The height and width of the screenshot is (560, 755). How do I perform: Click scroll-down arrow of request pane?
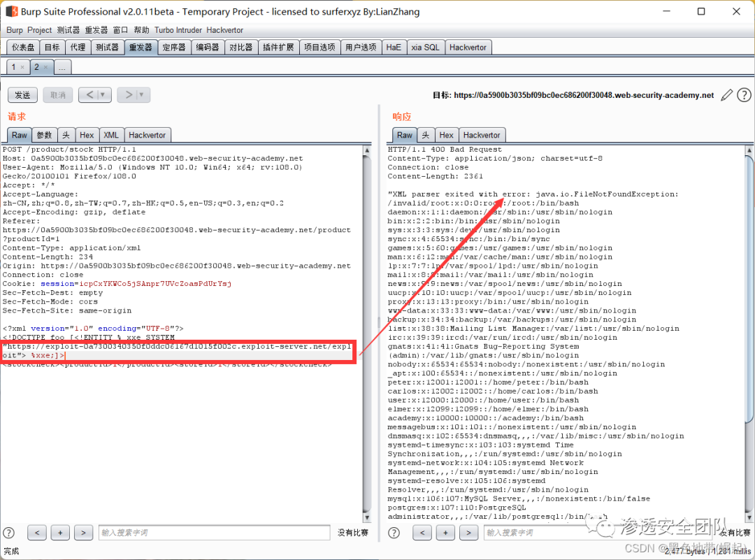[367, 518]
